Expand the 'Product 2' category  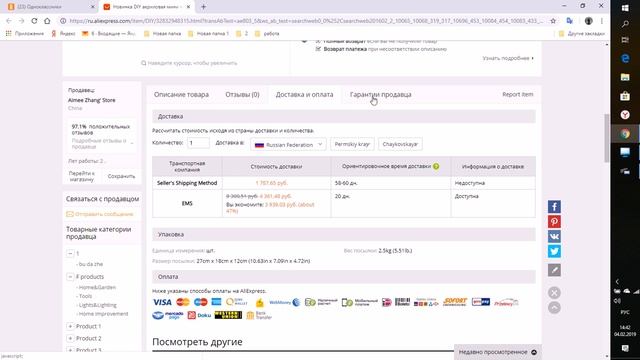pyautogui.click(x=70, y=338)
